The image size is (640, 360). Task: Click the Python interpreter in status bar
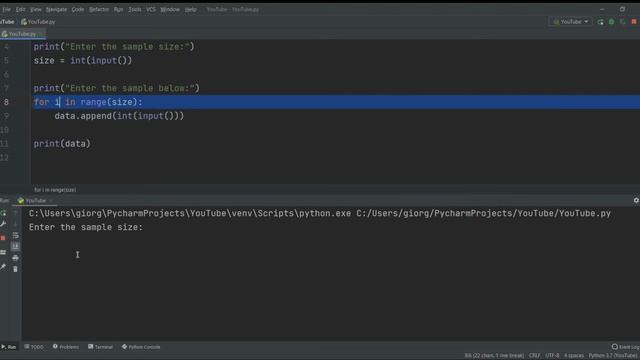(613, 356)
